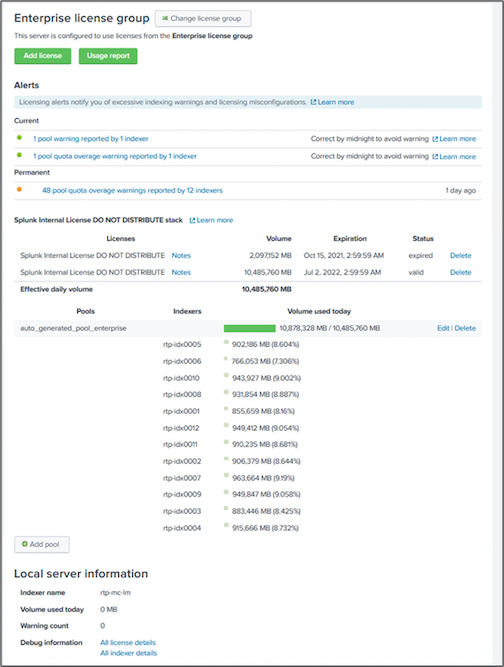Open All license details debug link

point(128,643)
